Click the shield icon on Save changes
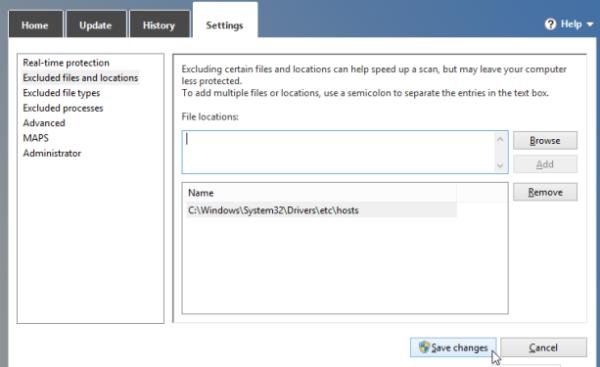This screenshot has width=600, height=367. (424, 347)
